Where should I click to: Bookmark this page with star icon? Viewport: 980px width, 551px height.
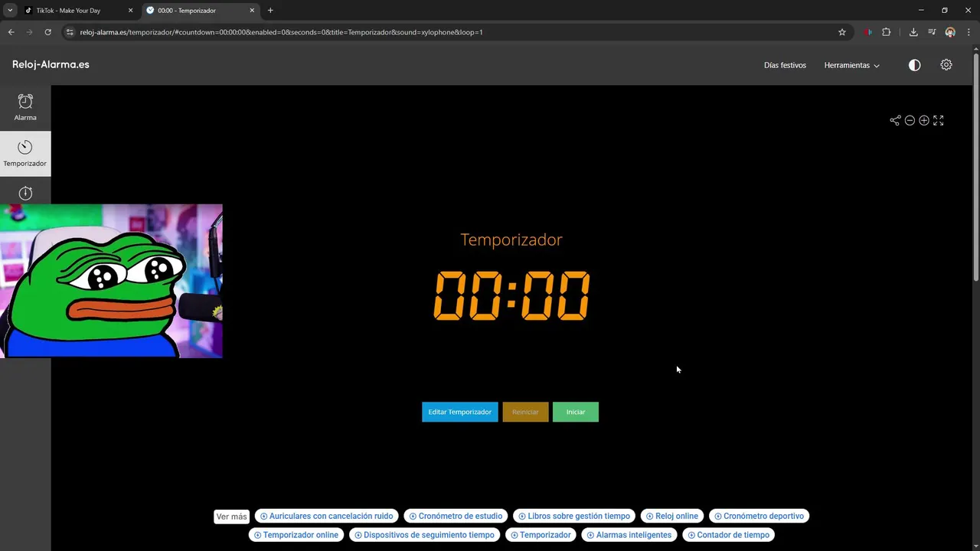click(842, 32)
